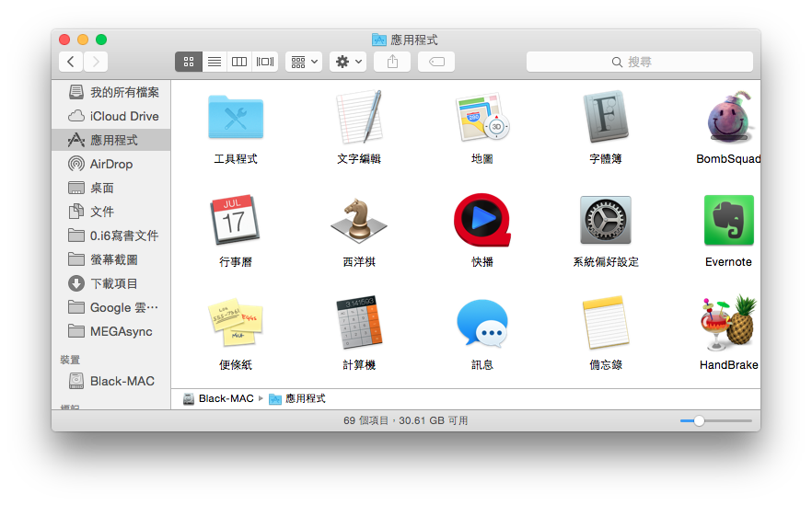Open the gear action menu
Image resolution: width=812 pixels, height=505 pixels.
tap(349, 62)
